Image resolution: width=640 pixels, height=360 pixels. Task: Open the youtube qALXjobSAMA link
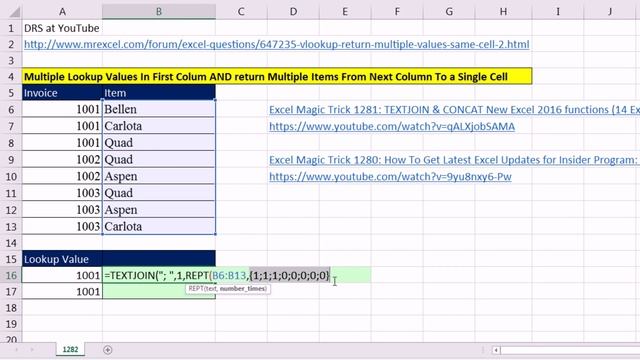point(392,127)
